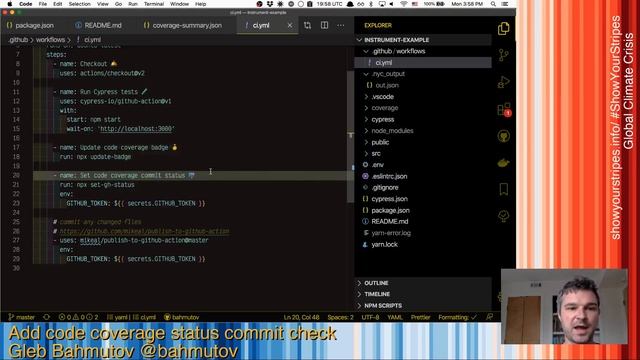Open the .gitignore file
Viewport: 640px width, 360px height.
[423, 188]
